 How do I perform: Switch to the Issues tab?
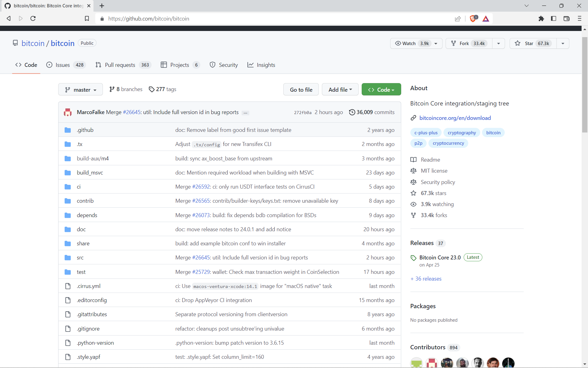[63, 65]
